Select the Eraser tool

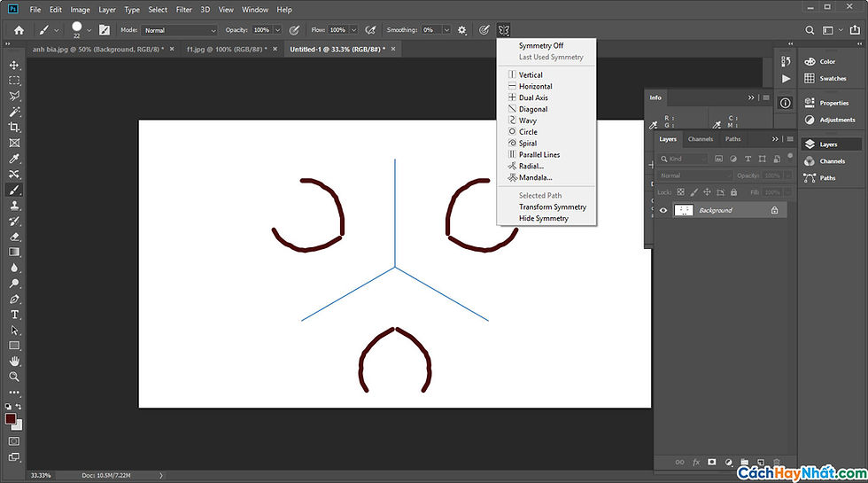pos(14,237)
